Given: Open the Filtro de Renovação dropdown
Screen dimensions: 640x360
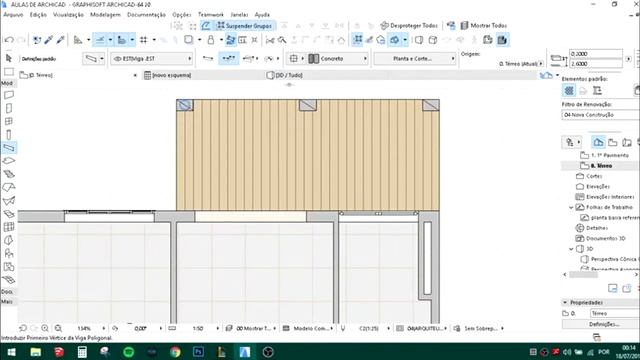Looking at the screenshot, I should pyautogui.click(x=600, y=115).
